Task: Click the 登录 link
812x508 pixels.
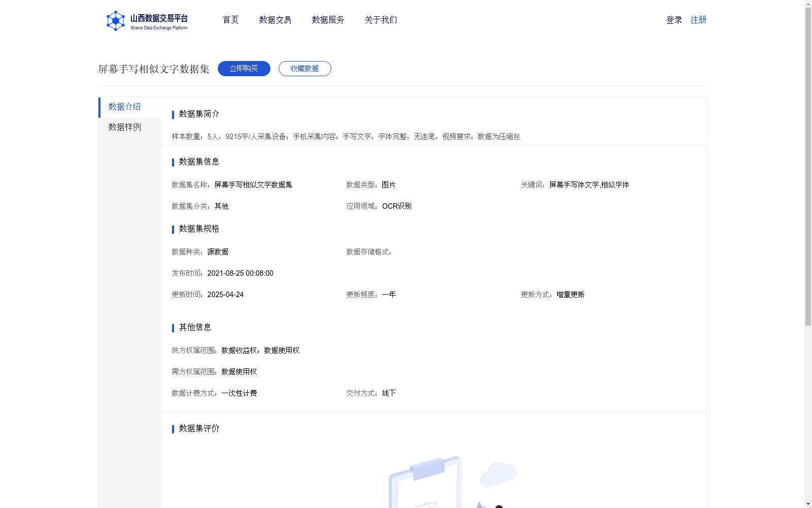Action: pyautogui.click(x=674, y=20)
